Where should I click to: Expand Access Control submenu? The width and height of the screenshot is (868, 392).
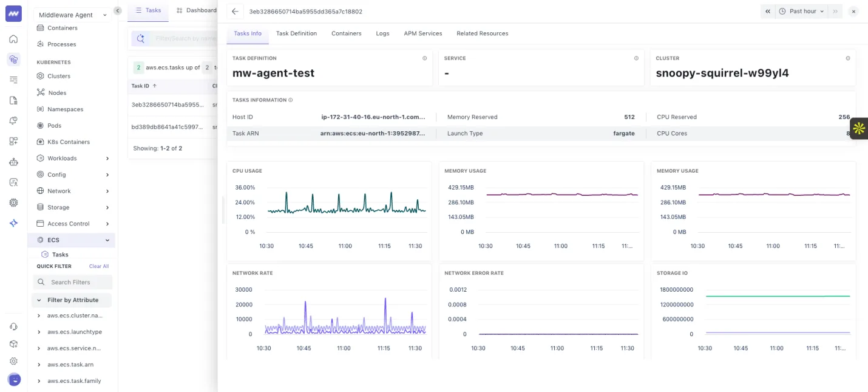click(107, 224)
